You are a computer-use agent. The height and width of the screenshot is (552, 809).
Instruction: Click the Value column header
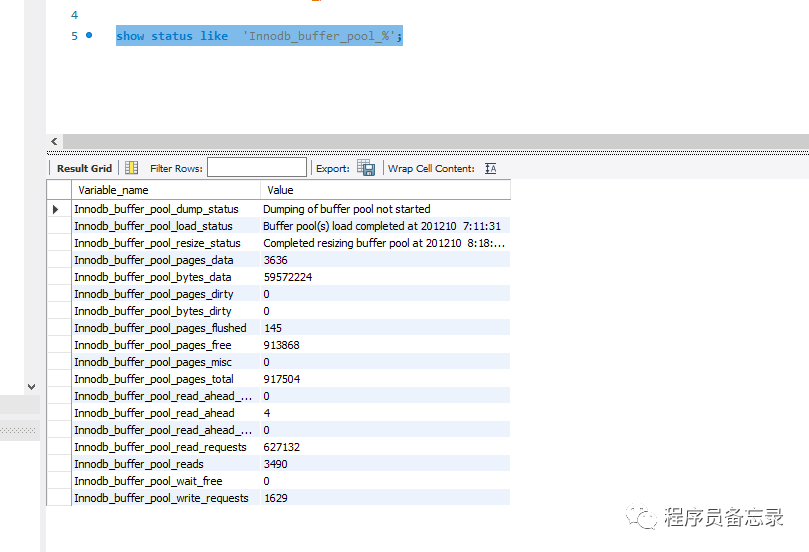point(385,190)
